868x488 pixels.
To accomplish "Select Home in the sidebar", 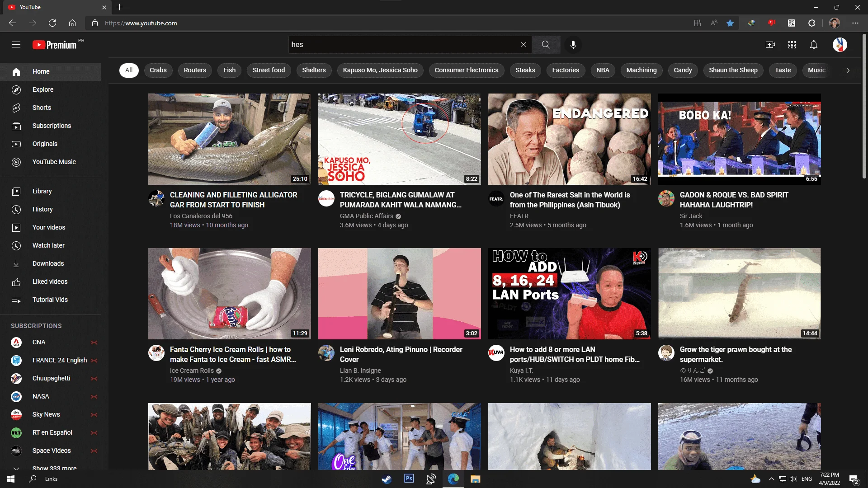I will click(51, 71).
